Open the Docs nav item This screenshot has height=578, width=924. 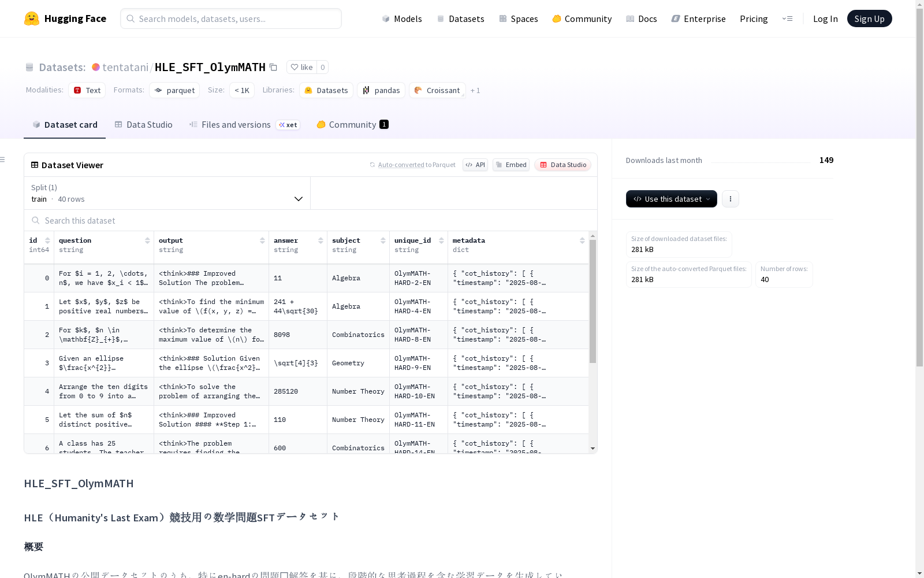coord(641,18)
